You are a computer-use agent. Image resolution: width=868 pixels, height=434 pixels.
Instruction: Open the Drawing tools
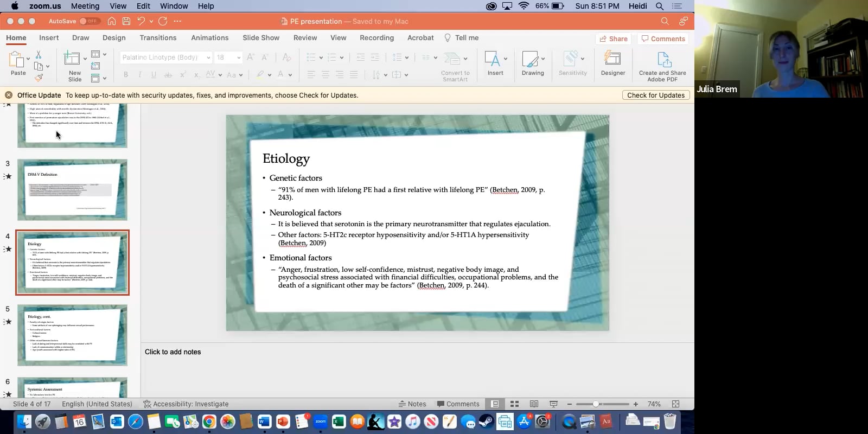[x=533, y=63]
